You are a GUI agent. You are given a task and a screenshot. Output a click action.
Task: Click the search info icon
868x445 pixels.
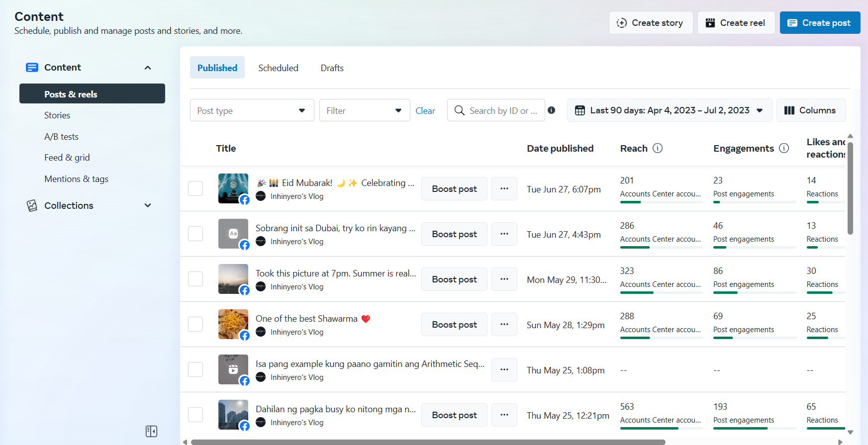[551, 110]
